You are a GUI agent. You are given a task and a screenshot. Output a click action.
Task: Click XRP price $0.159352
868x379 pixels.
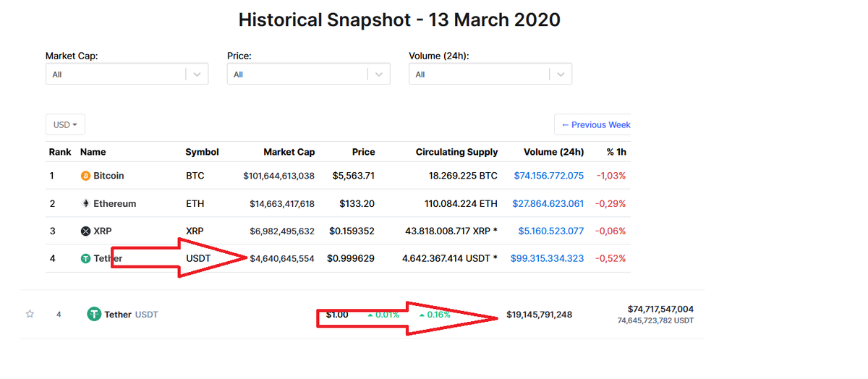(352, 231)
